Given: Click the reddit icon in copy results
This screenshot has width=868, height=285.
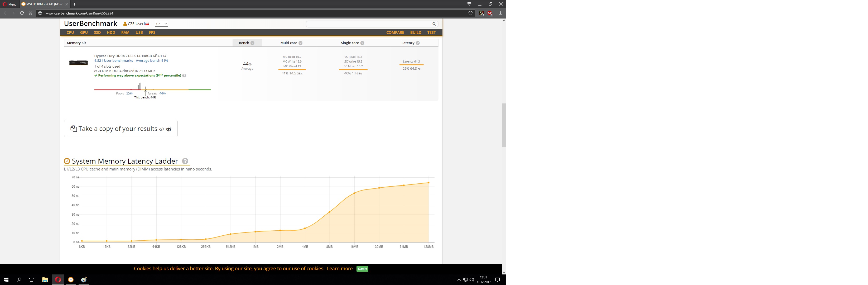Looking at the screenshot, I should (x=169, y=129).
